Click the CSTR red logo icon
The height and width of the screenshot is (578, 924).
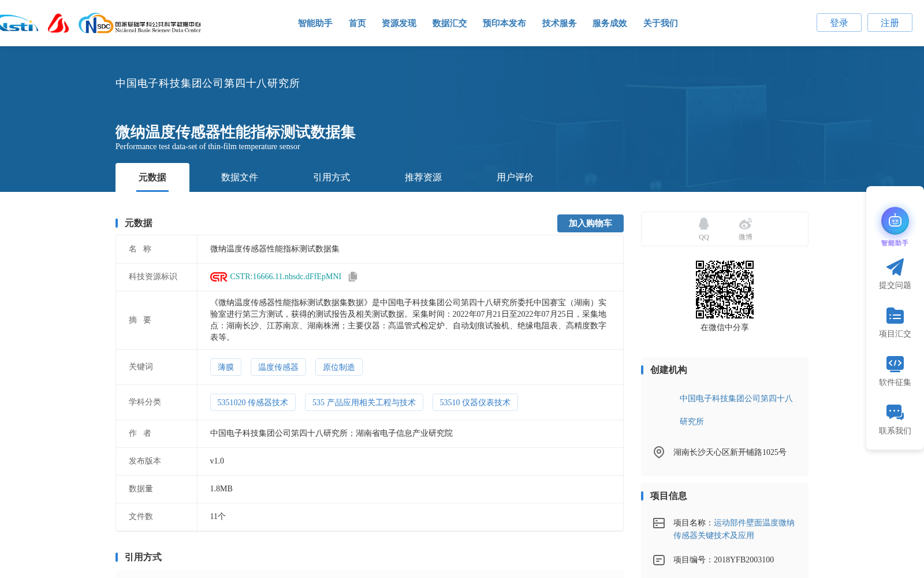point(219,277)
